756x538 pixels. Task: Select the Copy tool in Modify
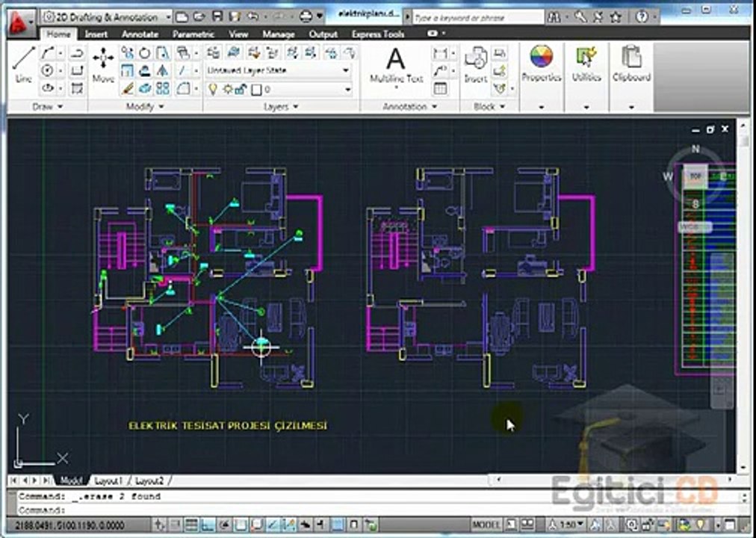(x=127, y=52)
